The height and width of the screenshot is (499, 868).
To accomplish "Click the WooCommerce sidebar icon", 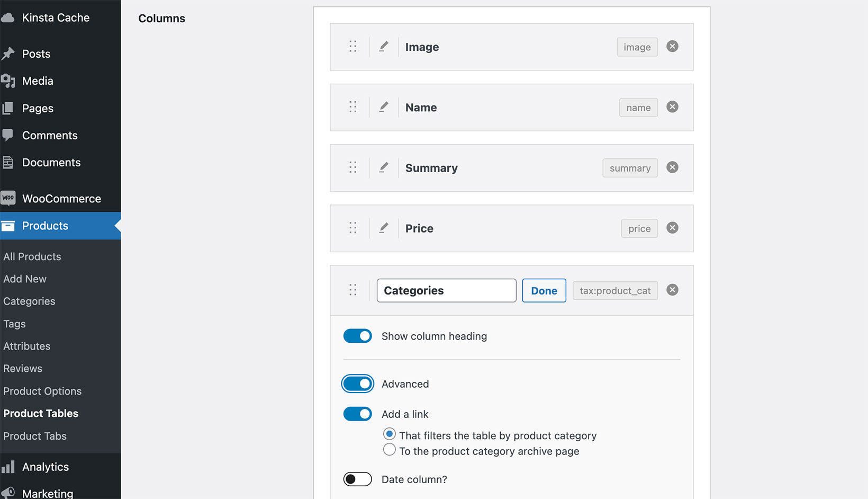I will [8, 198].
